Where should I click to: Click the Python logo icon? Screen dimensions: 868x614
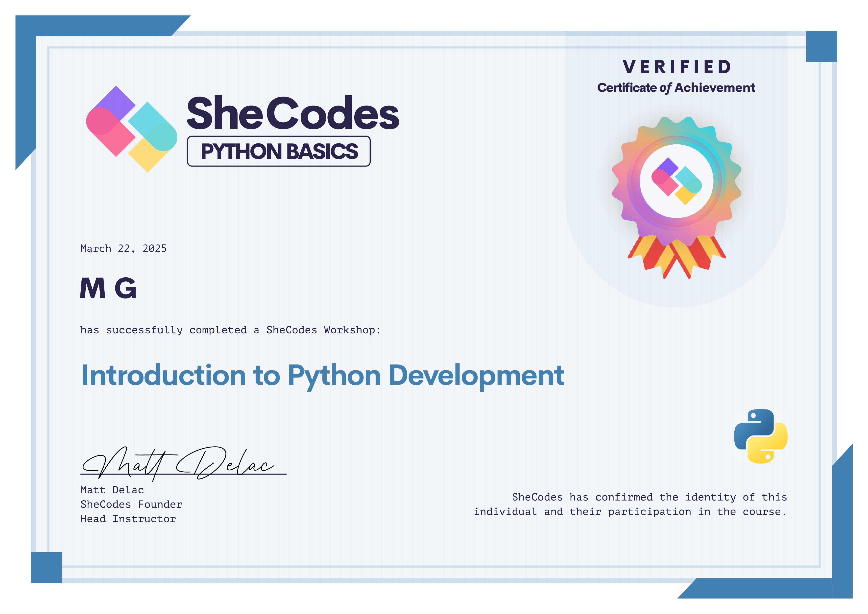tap(761, 436)
